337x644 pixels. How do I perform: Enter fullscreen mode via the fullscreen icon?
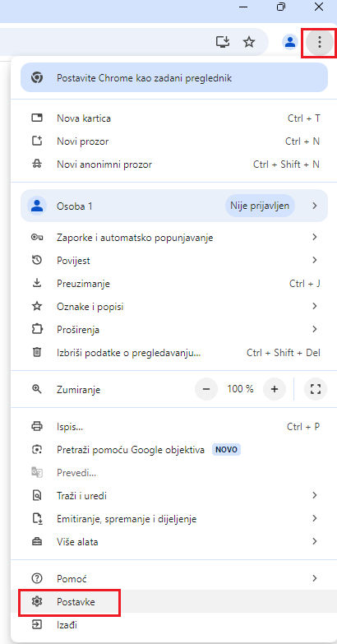316,389
